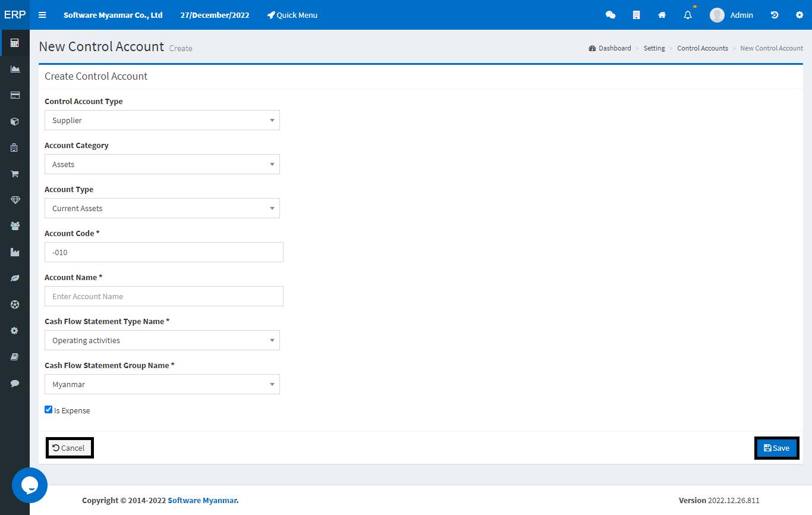Click the building icon in top bar
The height and width of the screenshot is (515, 812).
[x=636, y=15]
